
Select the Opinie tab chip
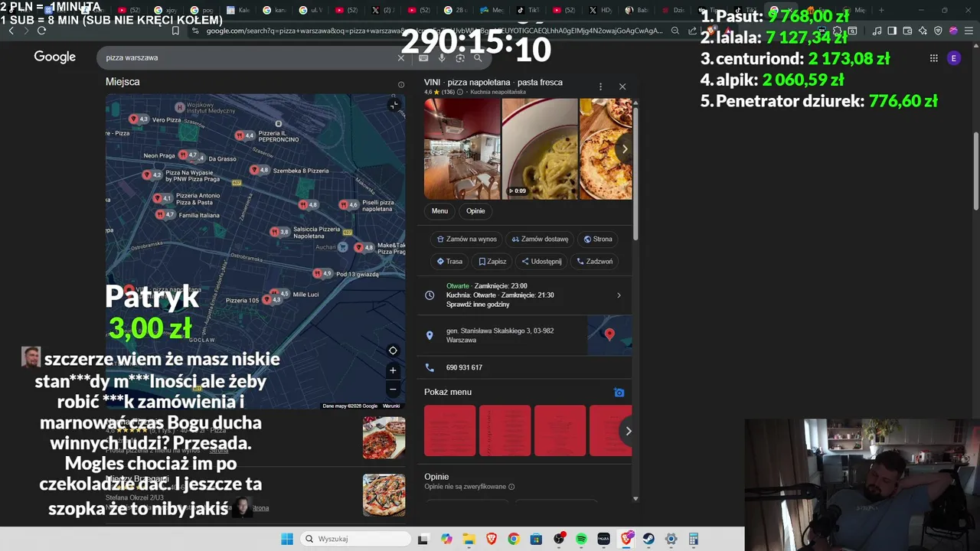475,211
